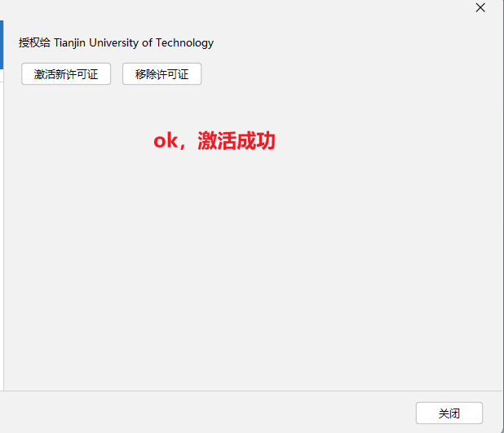Dismiss the license dialog with 关闭
Image resolution: width=504 pixels, height=433 pixels.
[449, 413]
